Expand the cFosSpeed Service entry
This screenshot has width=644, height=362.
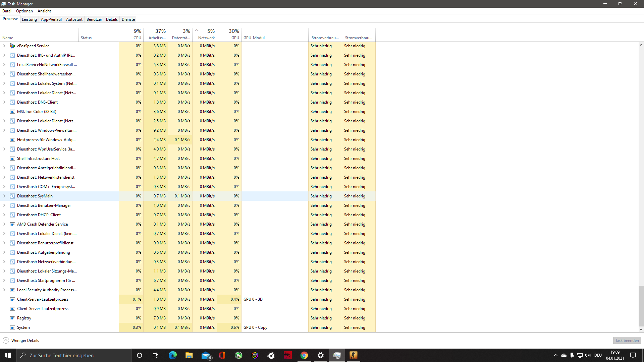(4, 46)
